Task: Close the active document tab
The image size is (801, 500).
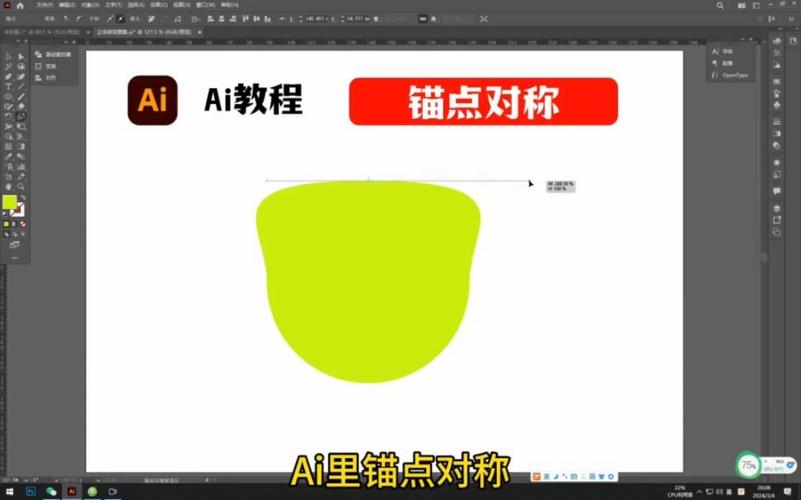Action: (200, 32)
